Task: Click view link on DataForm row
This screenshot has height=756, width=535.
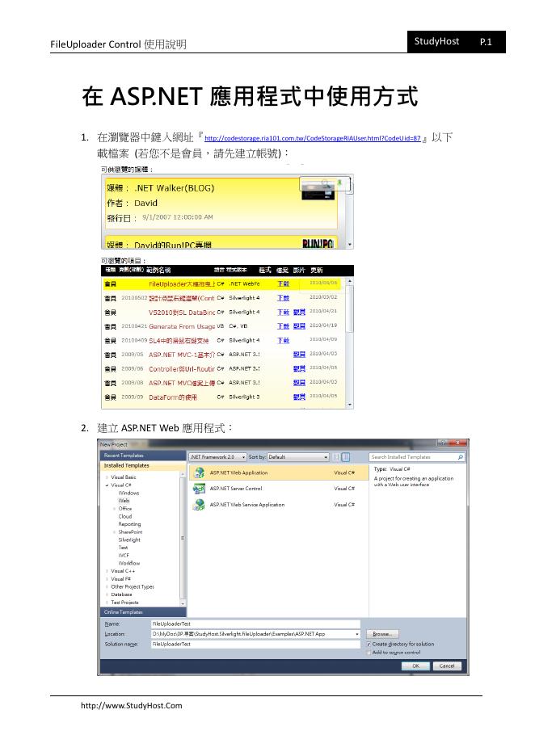Action: (299, 397)
